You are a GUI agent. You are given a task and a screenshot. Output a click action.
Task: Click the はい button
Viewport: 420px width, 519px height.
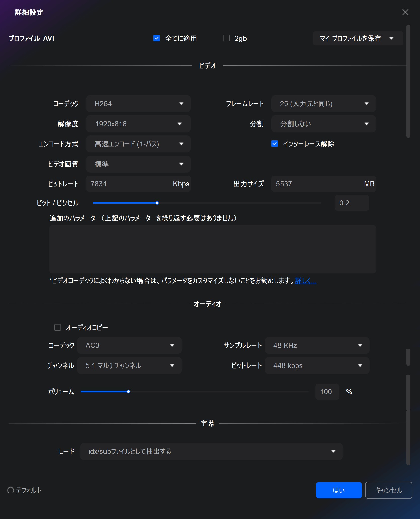click(339, 490)
